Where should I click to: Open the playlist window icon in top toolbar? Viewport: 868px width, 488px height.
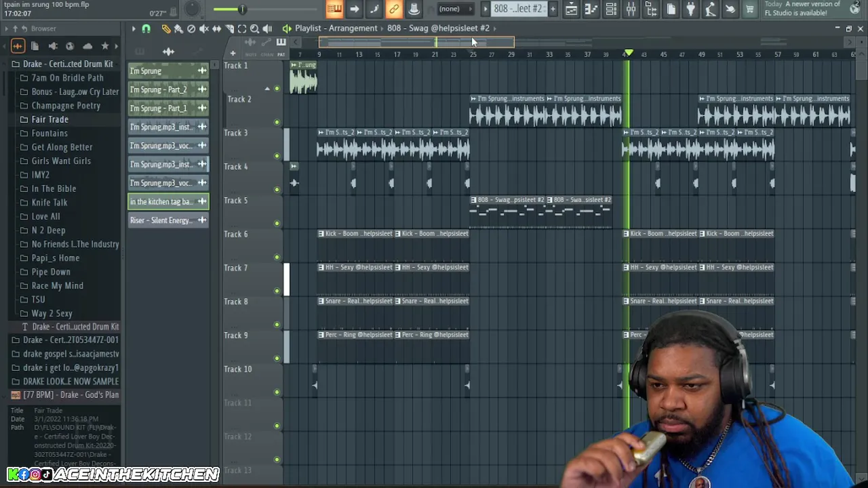571,9
